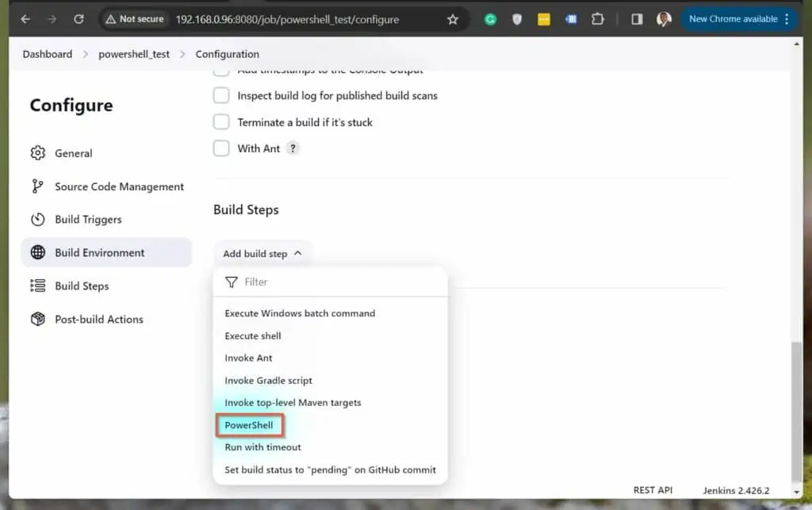
Task: Jump to the Source Code Management section
Action: [x=119, y=186]
